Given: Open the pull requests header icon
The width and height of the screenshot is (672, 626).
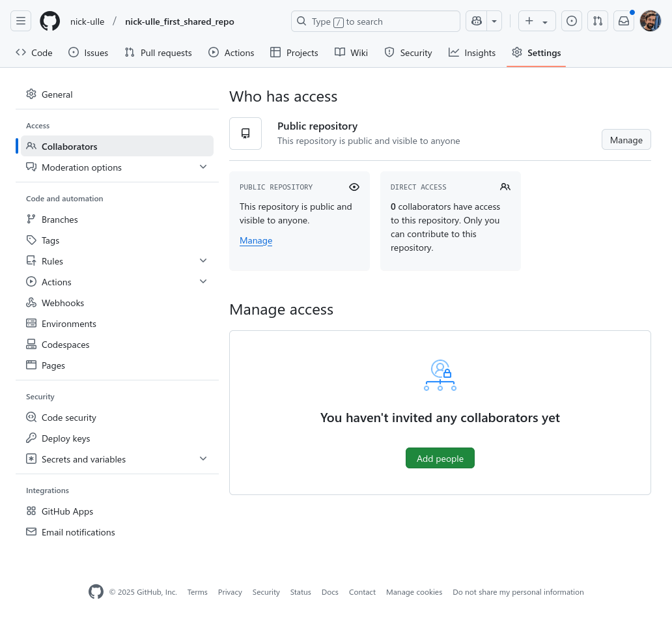Looking at the screenshot, I should click(598, 21).
